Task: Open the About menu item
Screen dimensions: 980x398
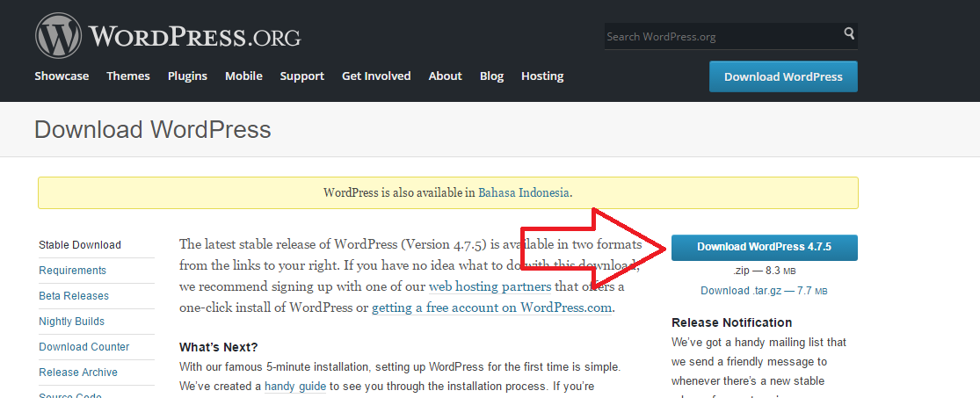Action: 445,76
